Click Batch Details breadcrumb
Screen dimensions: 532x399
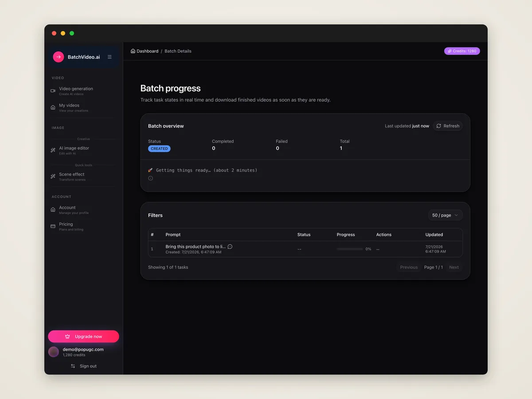coord(178,51)
